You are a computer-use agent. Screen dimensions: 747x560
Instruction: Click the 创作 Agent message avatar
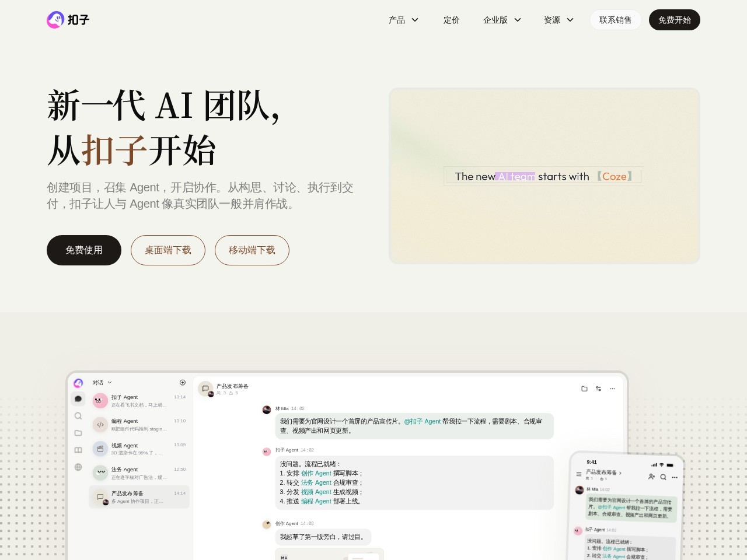pos(266,524)
